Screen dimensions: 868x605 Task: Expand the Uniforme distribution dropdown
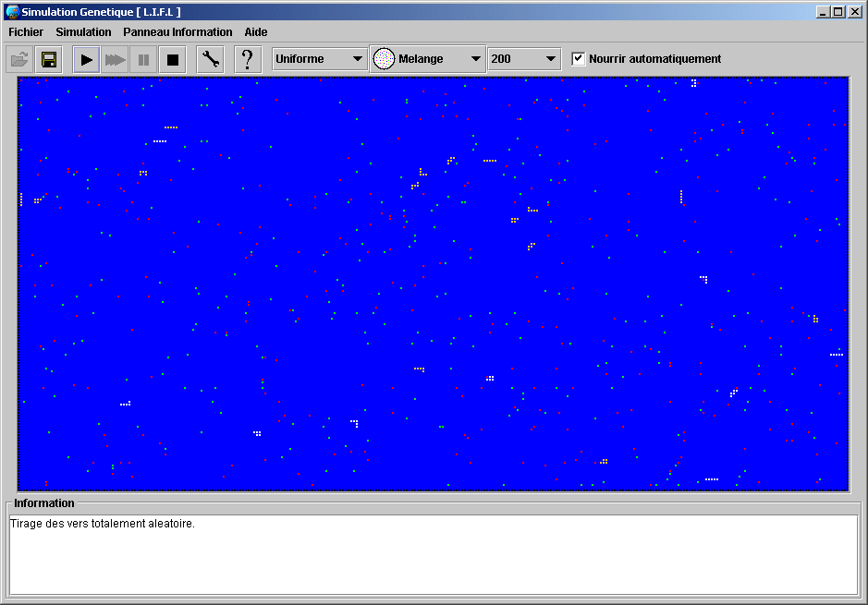[320, 59]
